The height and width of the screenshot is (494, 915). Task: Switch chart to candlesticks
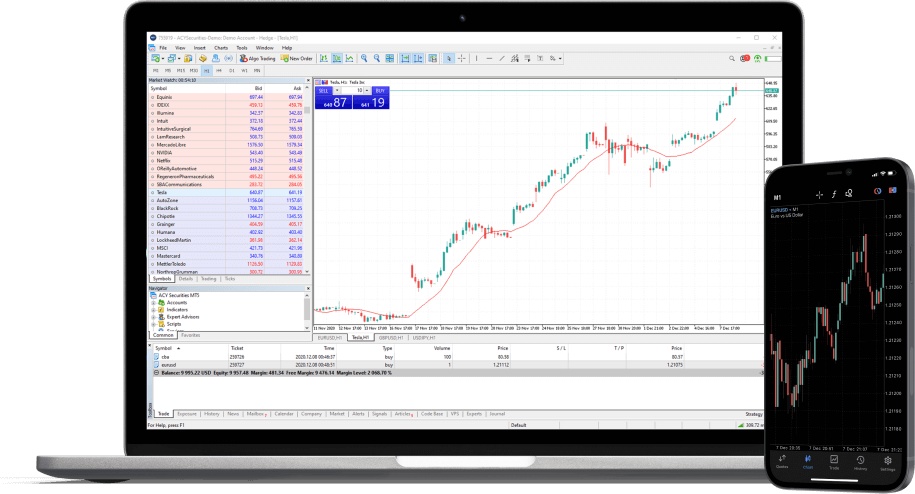coord(337,58)
